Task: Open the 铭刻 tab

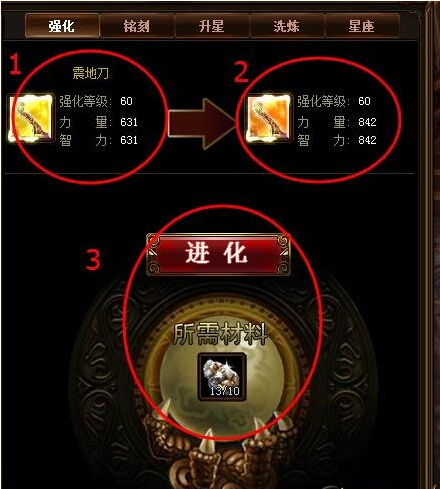Action: [x=137, y=26]
